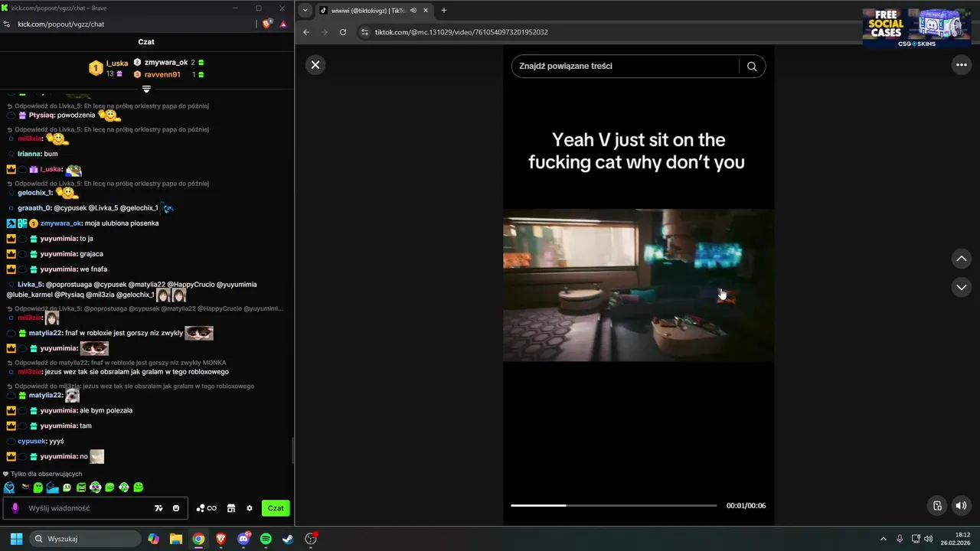Screen dimensions: 980x551
Task: Close the TikTok video viewer with X
Action: [x=315, y=65]
